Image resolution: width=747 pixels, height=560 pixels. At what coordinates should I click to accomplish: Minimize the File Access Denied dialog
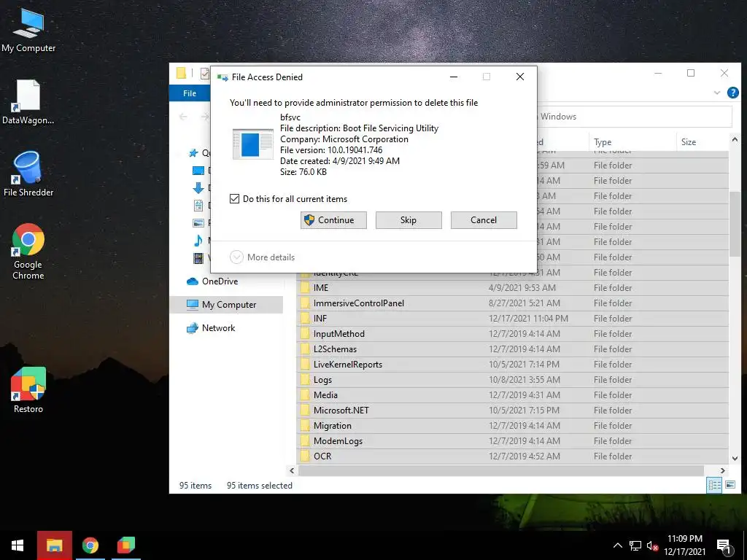[x=454, y=77]
